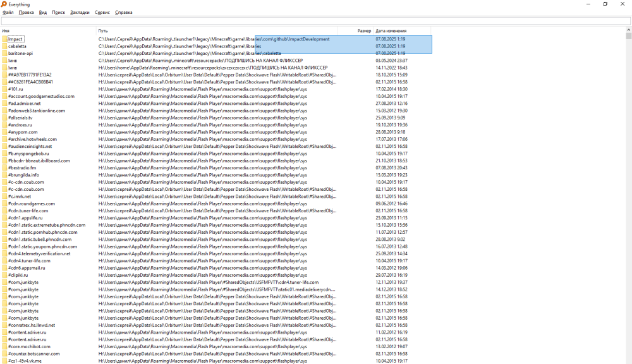Select the #anyporn.com result name
Screen dimensions: 632x364
23,132
